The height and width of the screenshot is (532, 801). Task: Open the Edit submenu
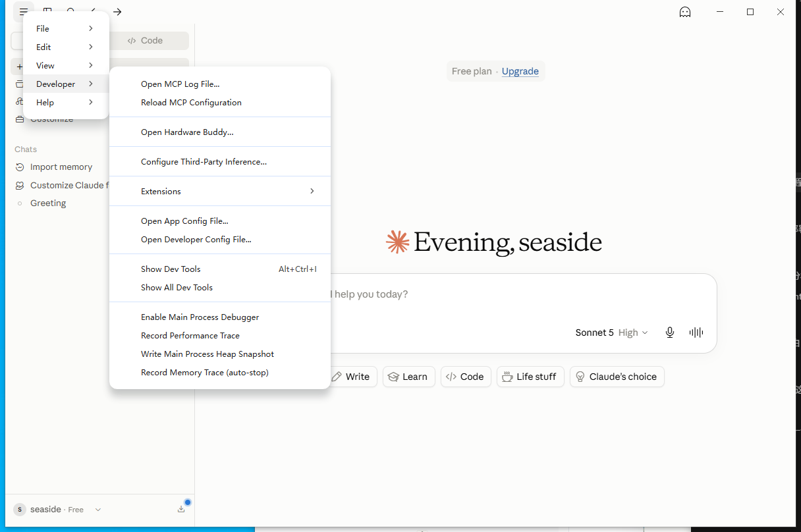[66, 47]
